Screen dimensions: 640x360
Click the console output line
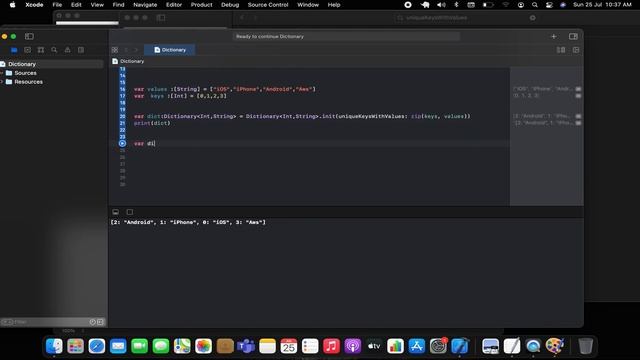pos(188,222)
